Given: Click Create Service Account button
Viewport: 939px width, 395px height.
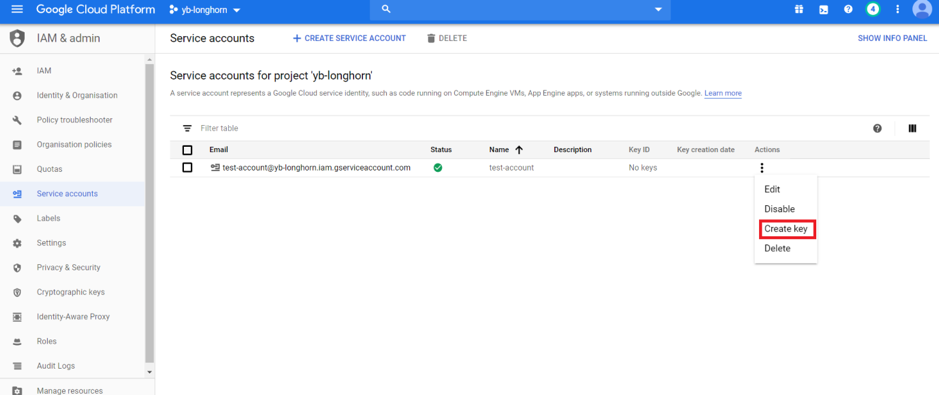Looking at the screenshot, I should (x=349, y=38).
